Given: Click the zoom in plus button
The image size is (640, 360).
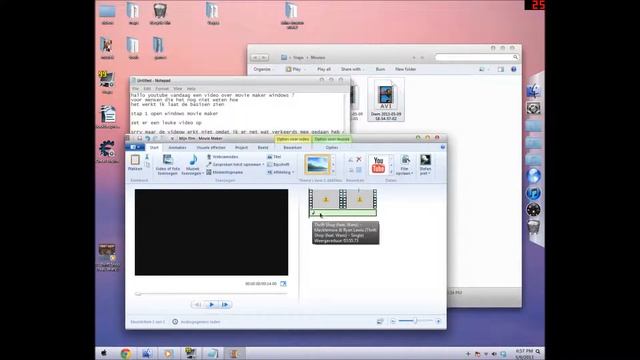Looking at the screenshot, I should (438, 322).
